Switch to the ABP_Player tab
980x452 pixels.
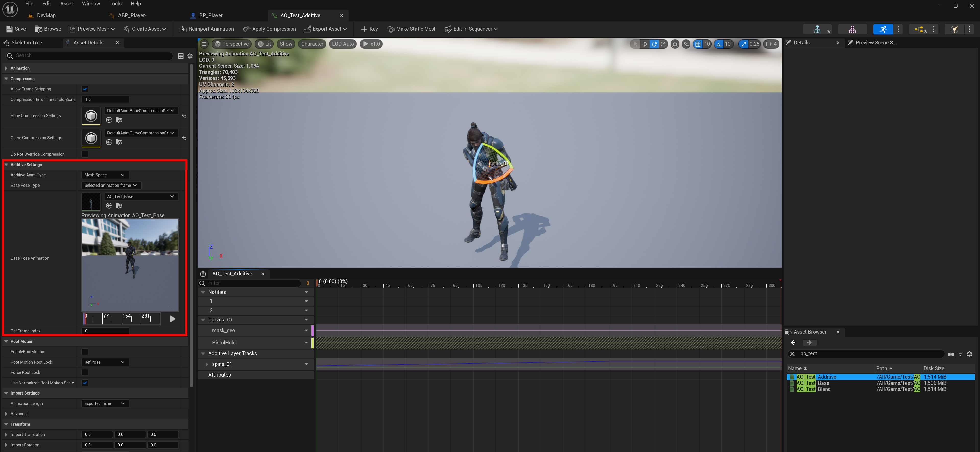pyautogui.click(x=132, y=16)
